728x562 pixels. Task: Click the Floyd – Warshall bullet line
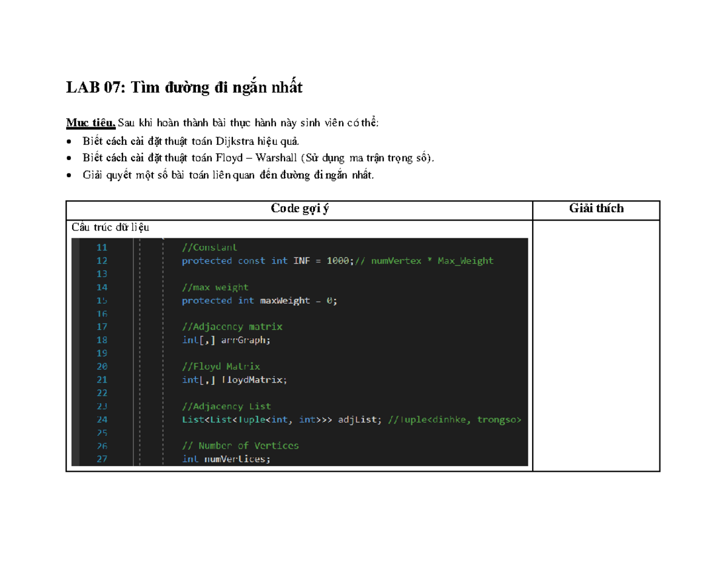tap(258, 158)
